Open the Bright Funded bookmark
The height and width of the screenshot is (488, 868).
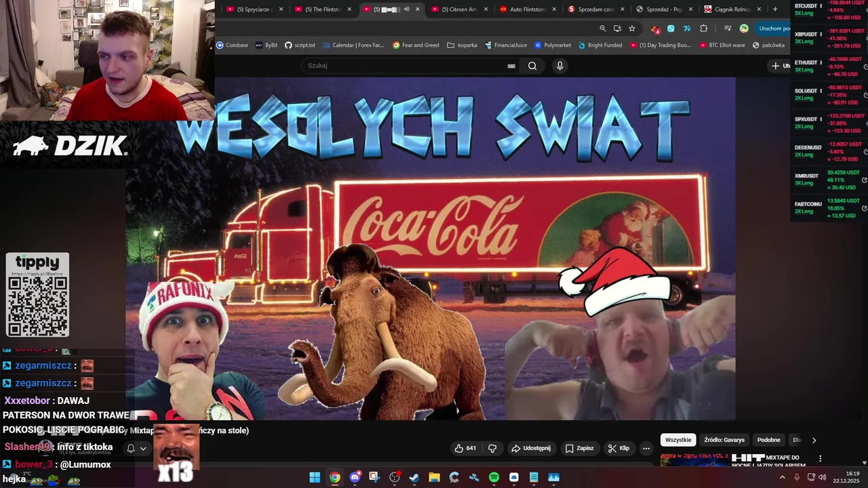(600, 45)
